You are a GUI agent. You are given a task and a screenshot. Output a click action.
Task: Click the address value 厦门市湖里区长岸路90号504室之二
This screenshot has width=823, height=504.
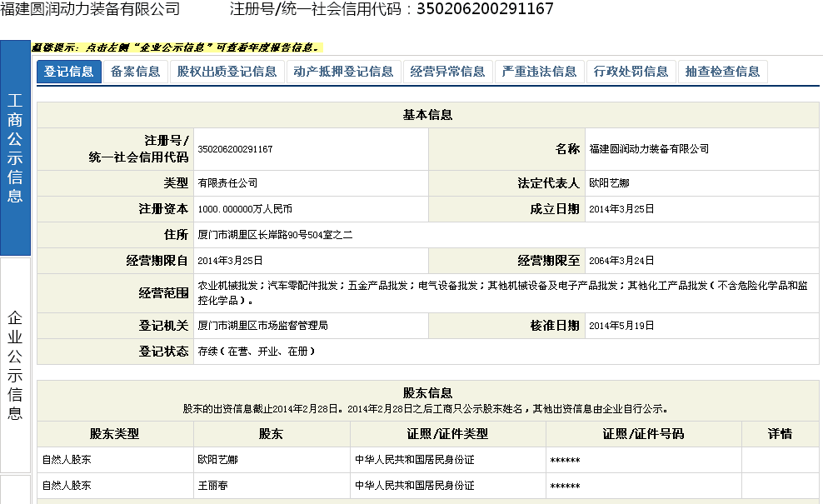(x=275, y=236)
